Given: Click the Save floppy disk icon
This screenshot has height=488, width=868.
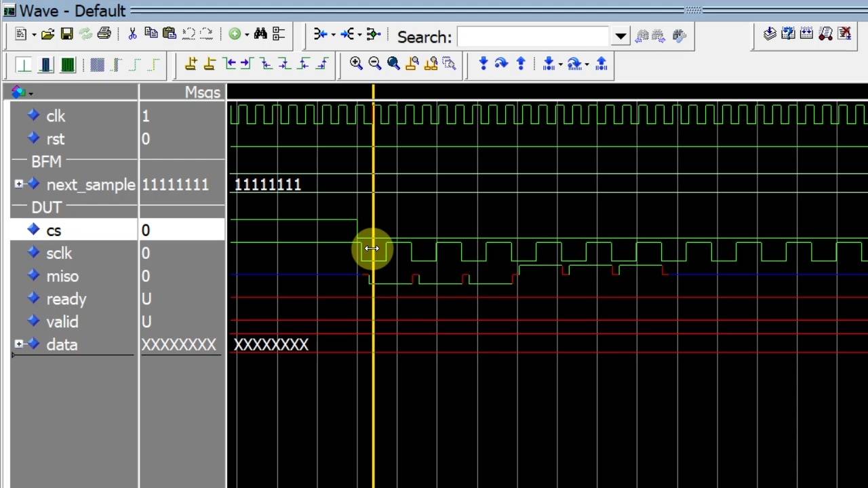Looking at the screenshot, I should [66, 34].
